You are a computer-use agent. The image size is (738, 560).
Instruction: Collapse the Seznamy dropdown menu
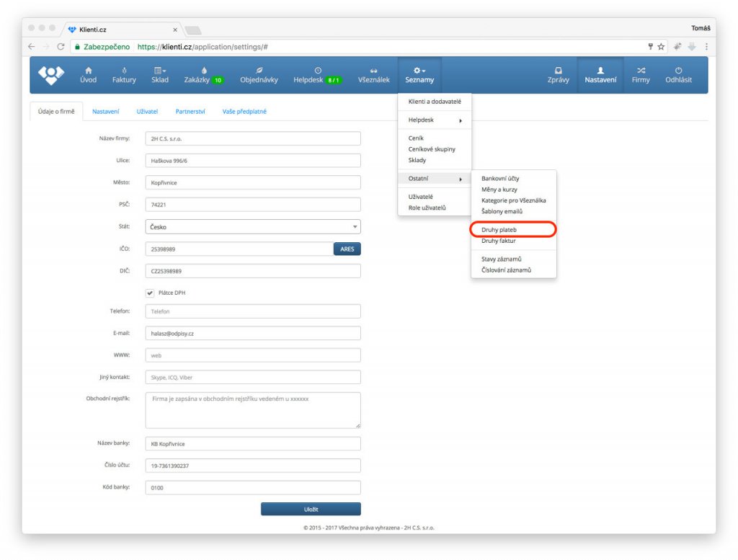tap(419, 75)
